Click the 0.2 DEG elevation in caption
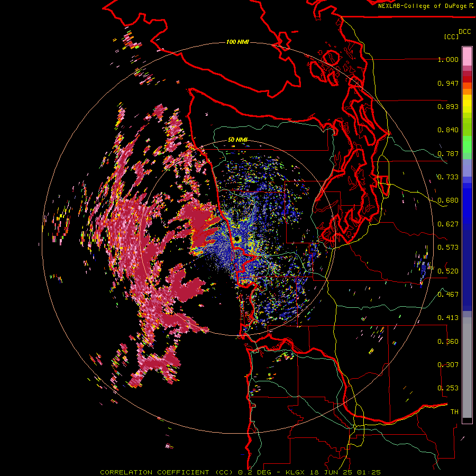Screen dimensions: 476x476 255,472
